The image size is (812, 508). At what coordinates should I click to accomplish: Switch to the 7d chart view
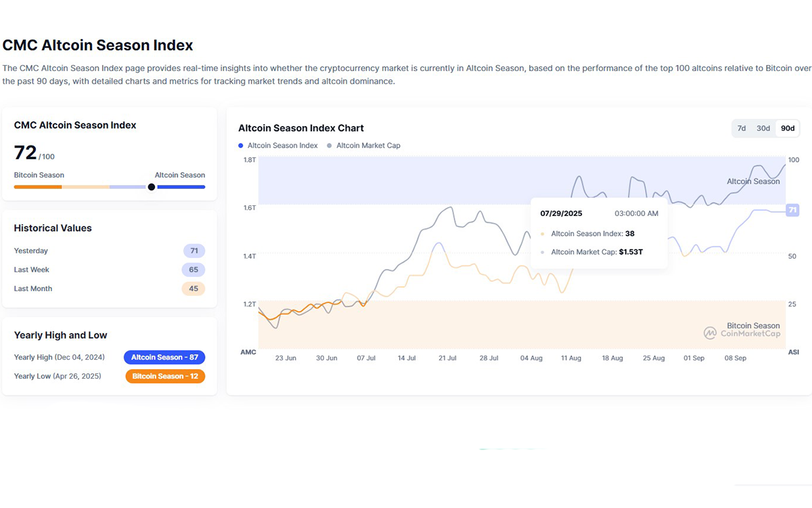(x=741, y=127)
